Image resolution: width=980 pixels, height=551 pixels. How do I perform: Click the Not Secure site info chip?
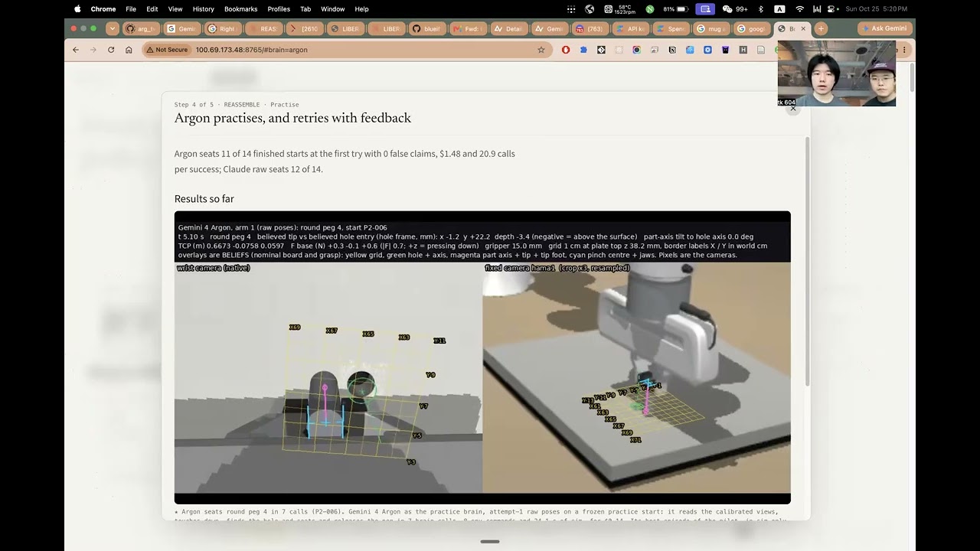click(x=167, y=50)
